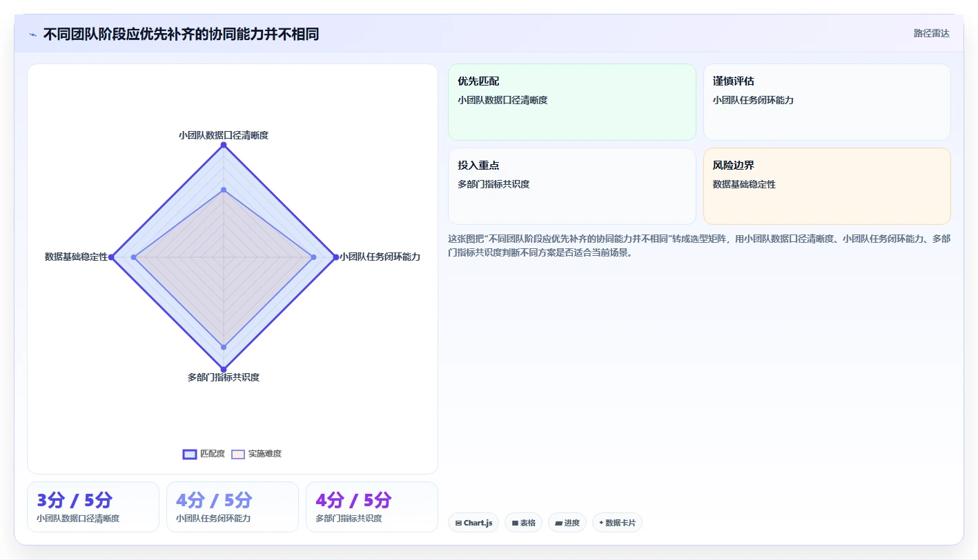Click the 实施难度 inner data point on the bottom axis

(224, 347)
